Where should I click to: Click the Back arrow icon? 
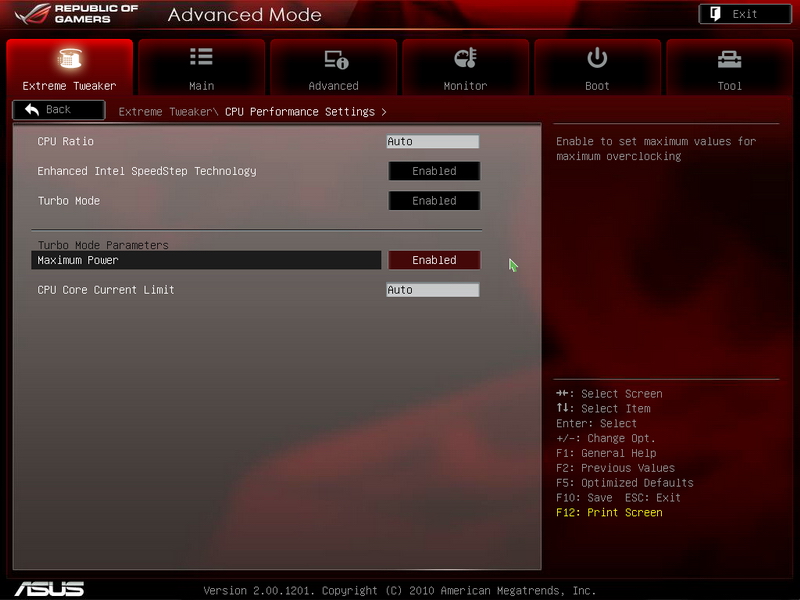pos(32,109)
